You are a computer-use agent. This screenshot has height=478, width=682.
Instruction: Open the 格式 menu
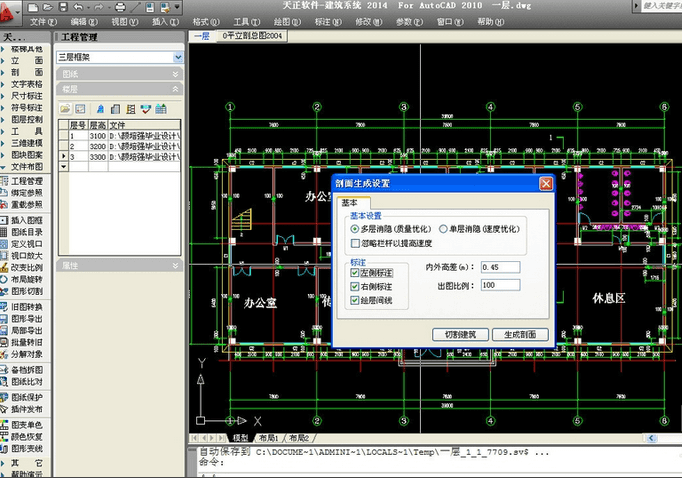206,22
